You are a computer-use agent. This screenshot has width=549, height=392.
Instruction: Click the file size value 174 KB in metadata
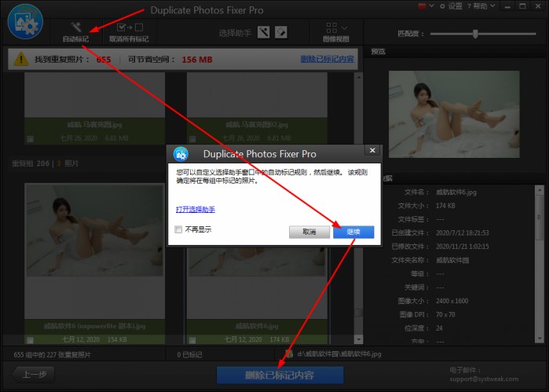[x=445, y=206]
